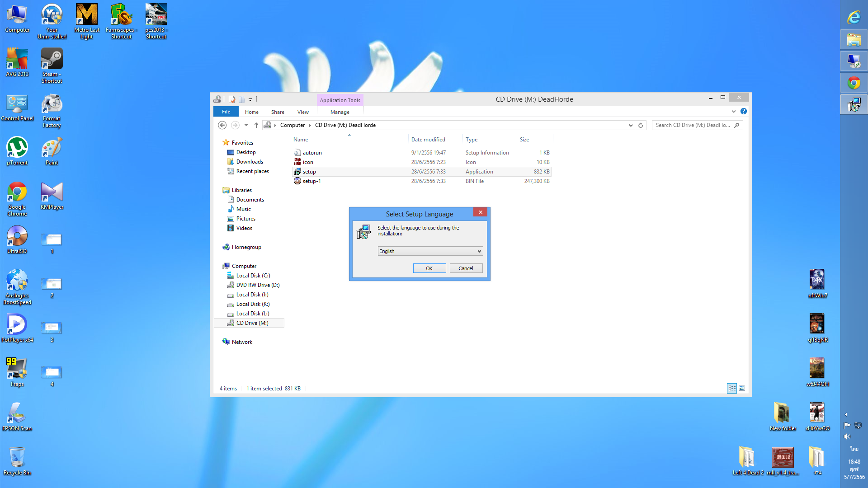This screenshot has height=488, width=868.
Task: Switch to large icons view toggle
Action: (742, 388)
